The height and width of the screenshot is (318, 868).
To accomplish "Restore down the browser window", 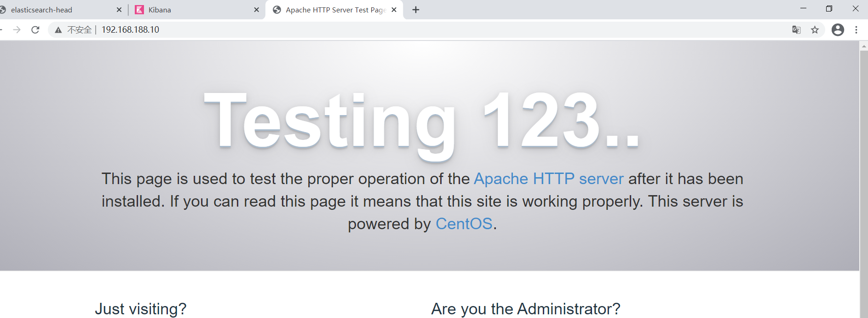I will tap(829, 8).
